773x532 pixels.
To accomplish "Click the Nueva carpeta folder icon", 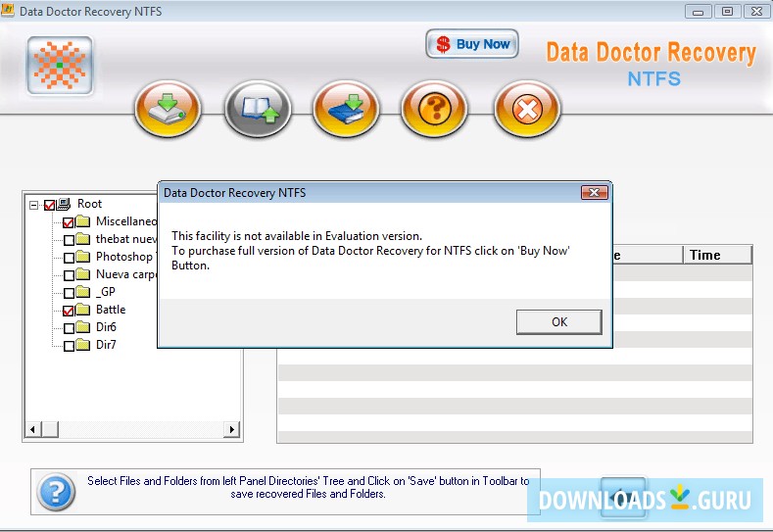I will click(83, 274).
